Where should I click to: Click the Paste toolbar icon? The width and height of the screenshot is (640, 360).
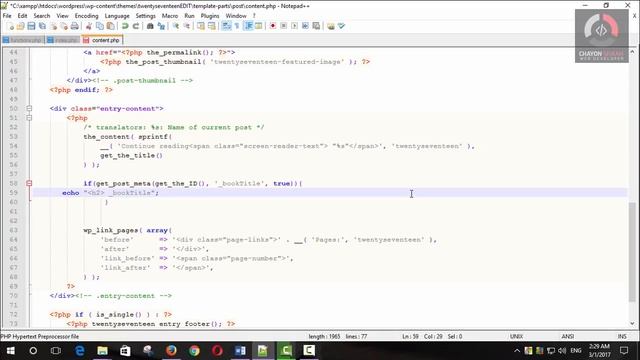110,26
